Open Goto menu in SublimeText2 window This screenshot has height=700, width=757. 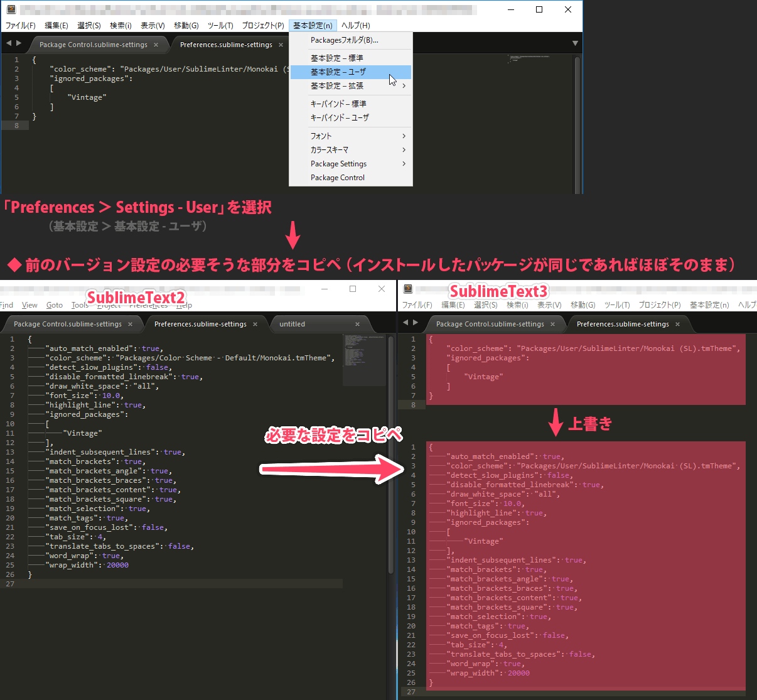(x=55, y=305)
